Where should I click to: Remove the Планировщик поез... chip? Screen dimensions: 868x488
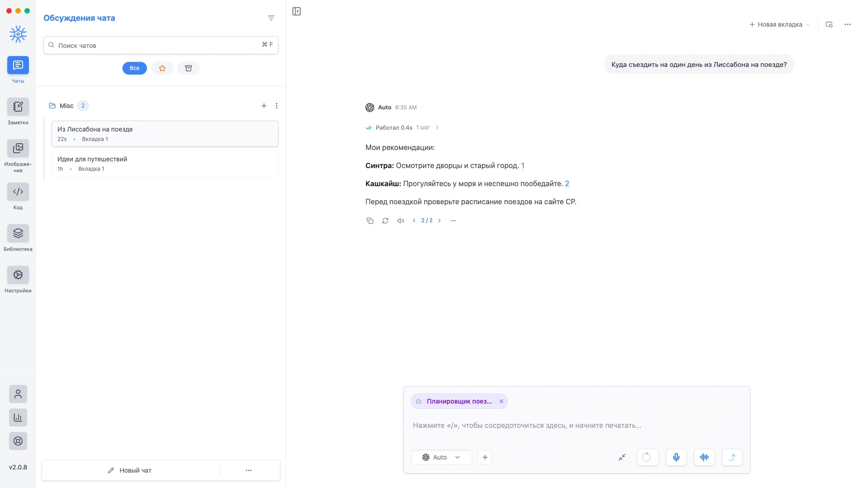501,401
